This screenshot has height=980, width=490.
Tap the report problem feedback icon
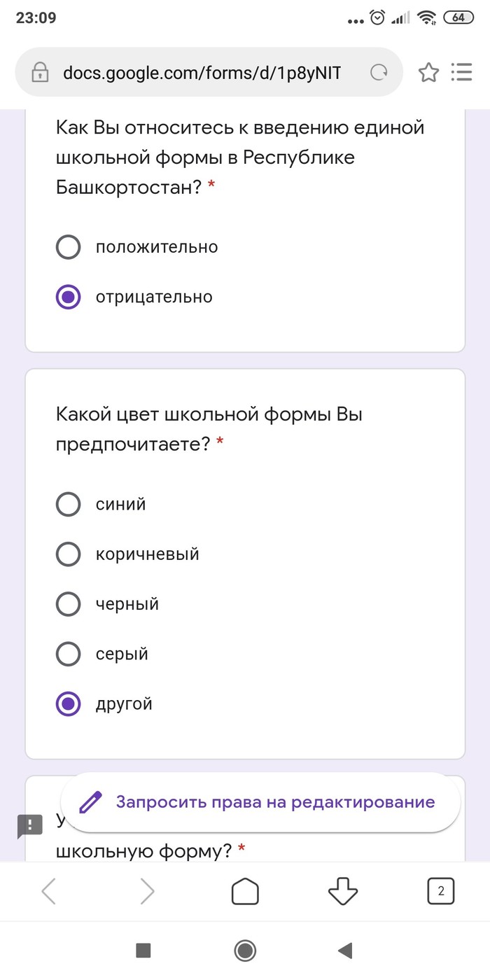pyautogui.click(x=30, y=826)
